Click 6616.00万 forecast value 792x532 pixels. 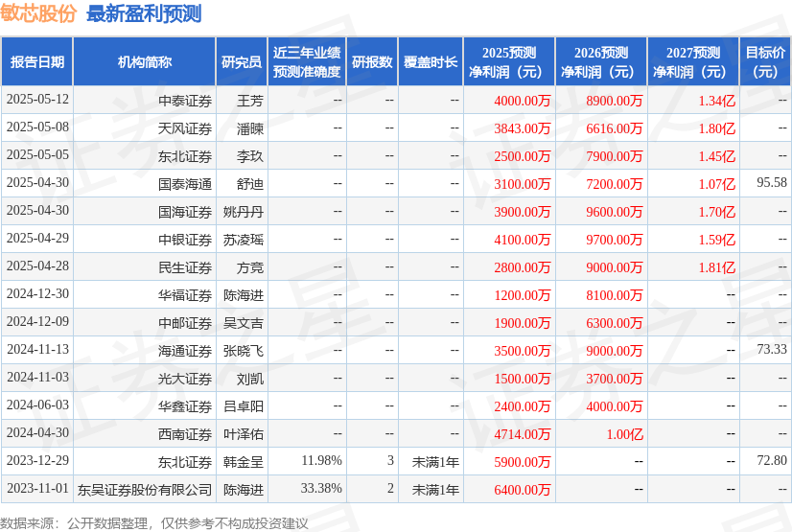coord(615,128)
